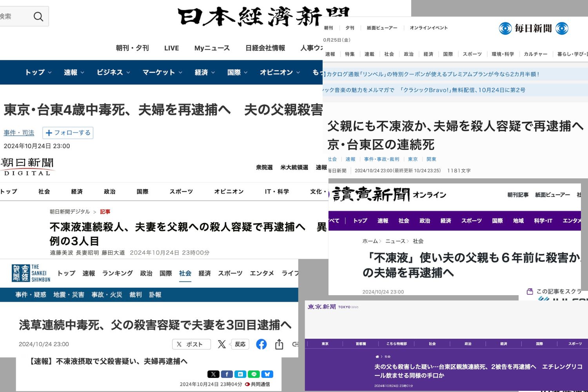Open Nikkei LIVE menu item
This screenshot has height=392, width=588.
(x=171, y=48)
